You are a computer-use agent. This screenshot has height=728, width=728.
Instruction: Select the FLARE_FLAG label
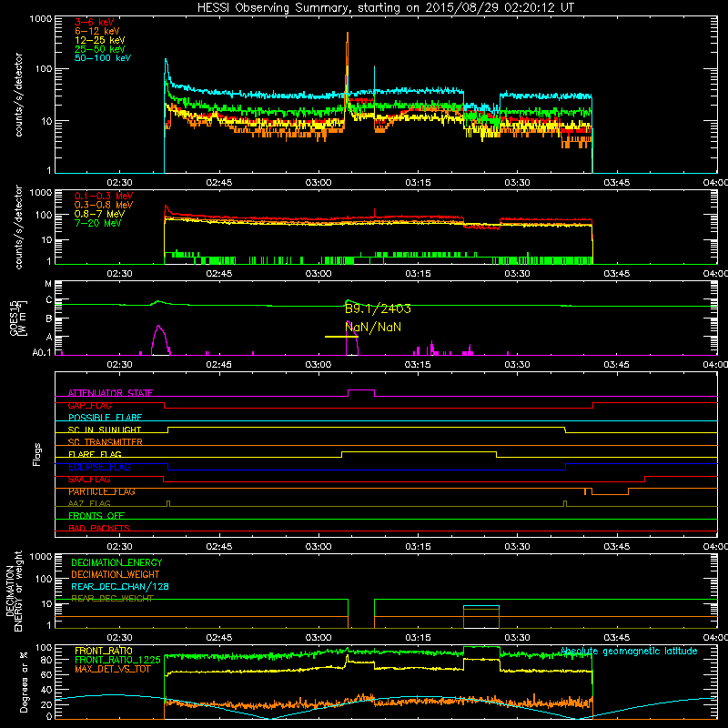(x=95, y=454)
